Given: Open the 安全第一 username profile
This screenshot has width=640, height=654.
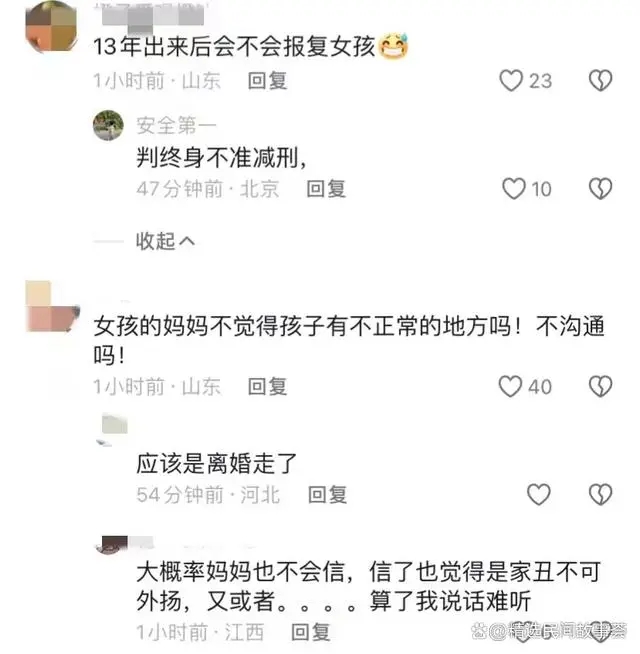Looking at the screenshot, I should click(x=176, y=126).
